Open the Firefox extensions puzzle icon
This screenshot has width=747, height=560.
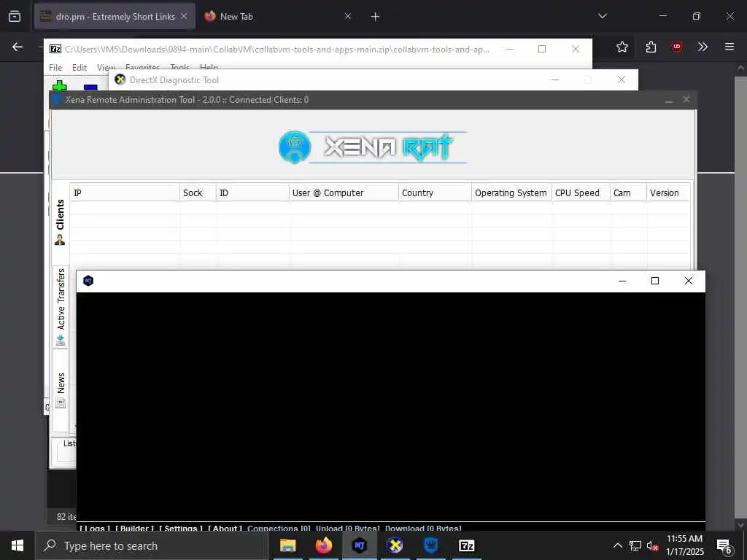651,47
